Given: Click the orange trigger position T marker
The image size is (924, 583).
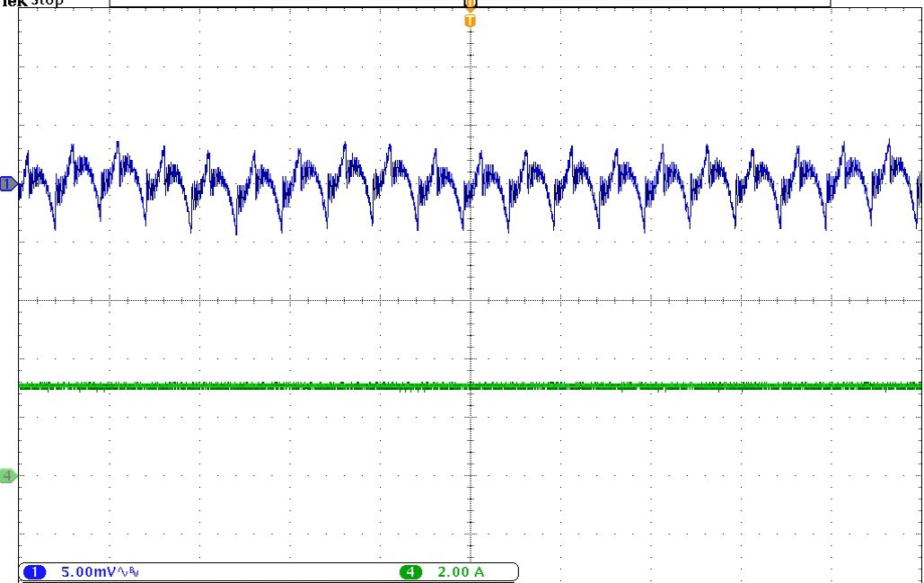Looking at the screenshot, I should coord(470,20).
